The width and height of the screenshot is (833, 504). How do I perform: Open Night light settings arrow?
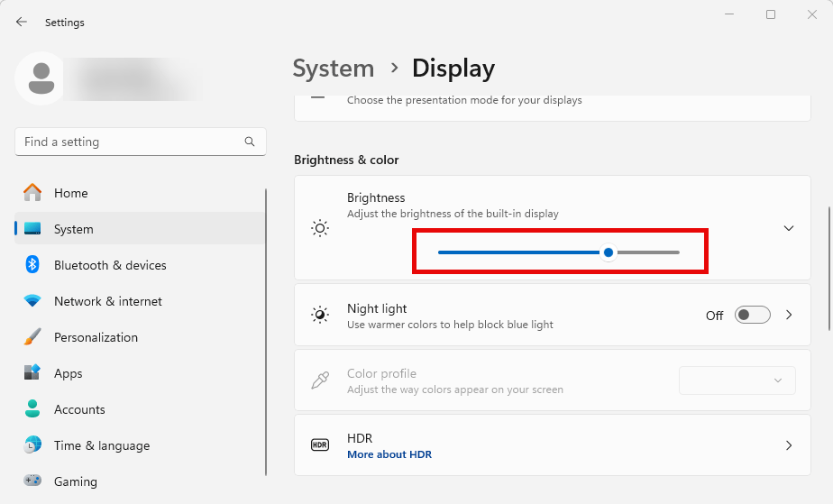click(x=789, y=315)
